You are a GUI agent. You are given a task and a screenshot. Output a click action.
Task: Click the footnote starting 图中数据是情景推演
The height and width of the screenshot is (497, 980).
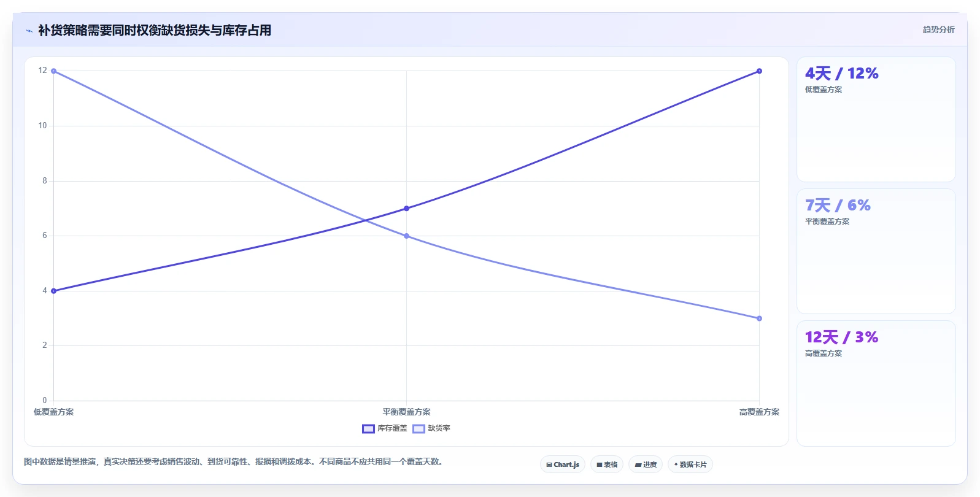pos(233,461)
